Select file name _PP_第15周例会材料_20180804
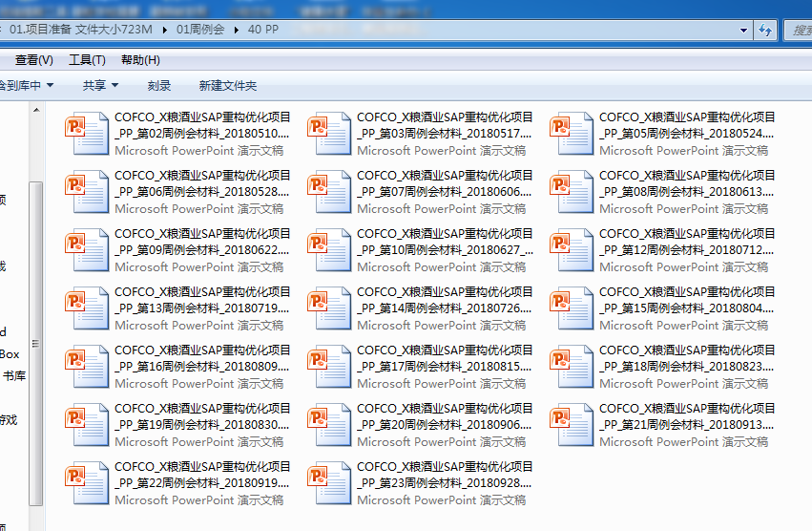The image size is (812, 531). (x=687, y=308)
